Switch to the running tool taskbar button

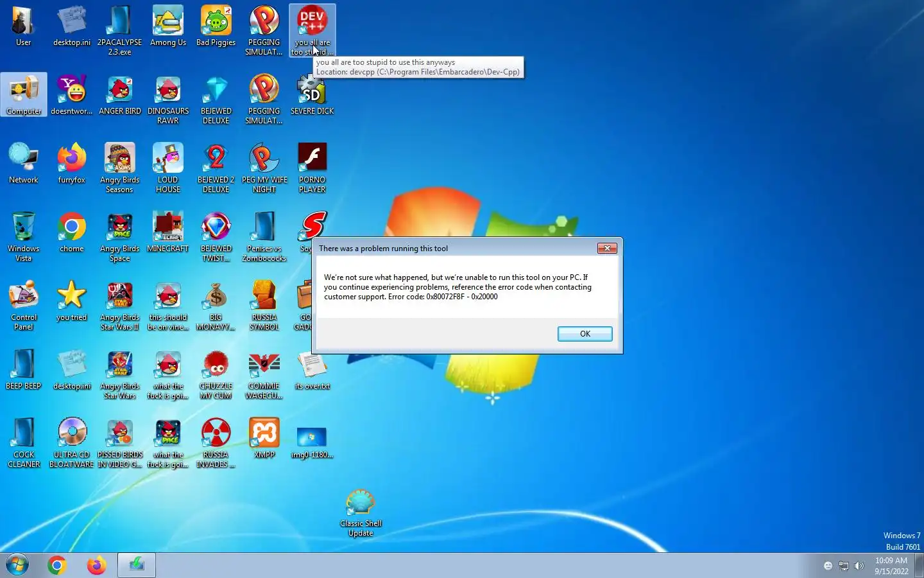click(137, 565)
